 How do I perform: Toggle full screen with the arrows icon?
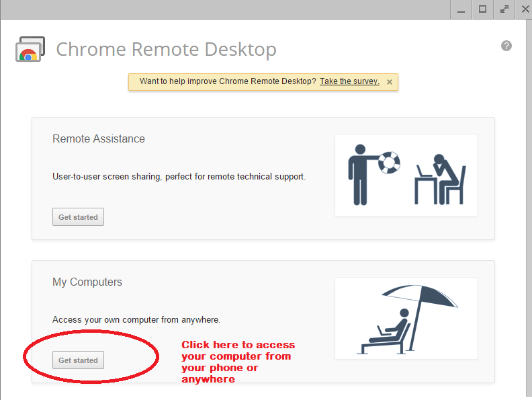[x=504, y=9]
